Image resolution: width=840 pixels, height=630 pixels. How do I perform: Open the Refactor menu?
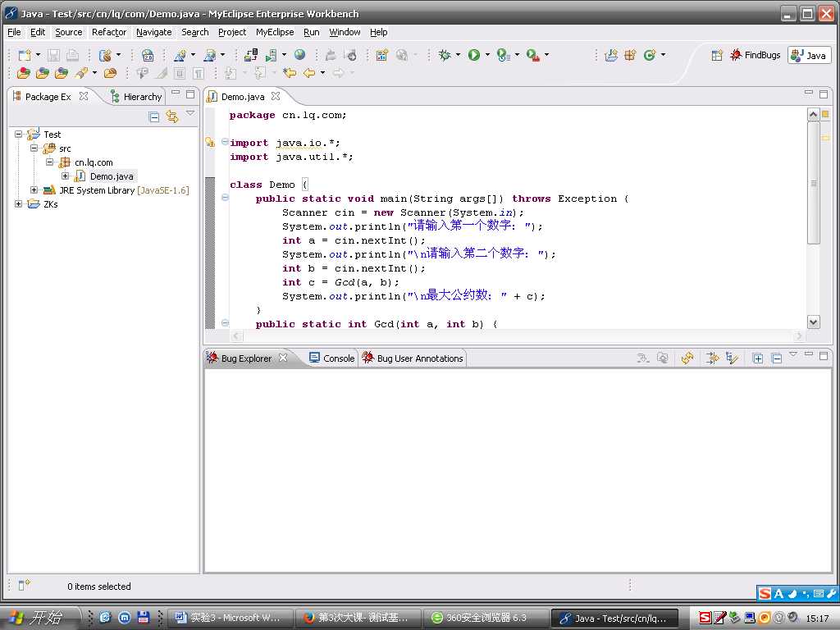coord(109,32)
